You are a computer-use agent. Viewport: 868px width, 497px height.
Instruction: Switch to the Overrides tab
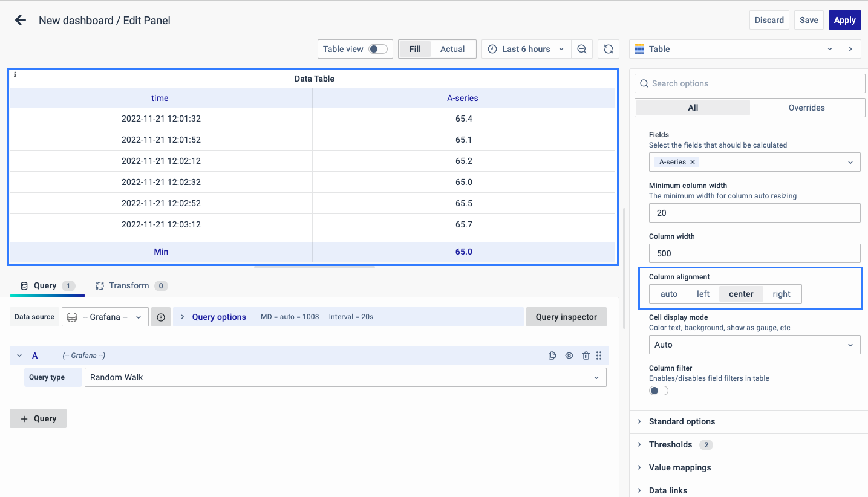806,108
